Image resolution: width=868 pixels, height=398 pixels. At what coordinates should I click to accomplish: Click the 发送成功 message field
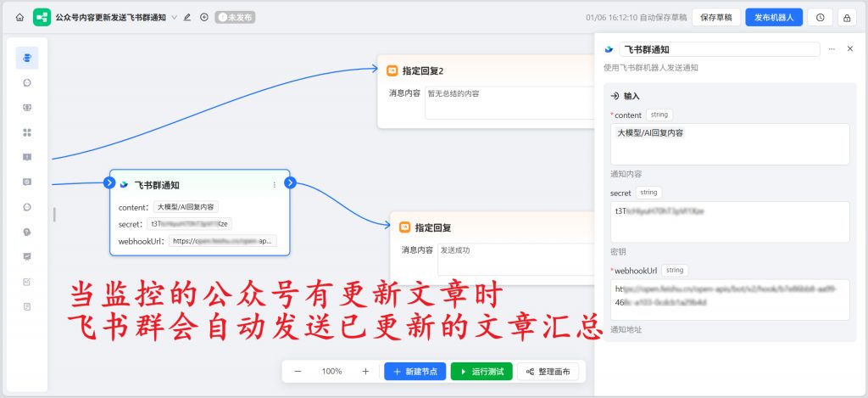click(516, 259)
